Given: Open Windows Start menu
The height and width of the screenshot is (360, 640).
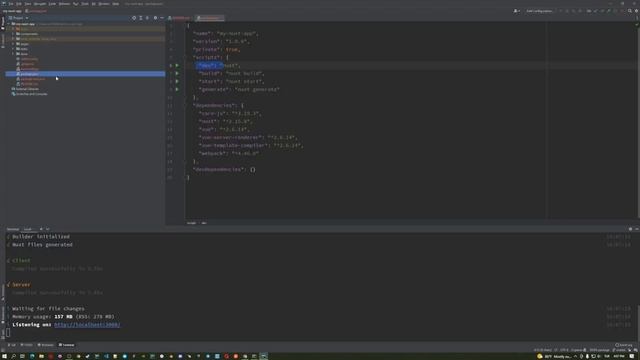Looking at the screenshot, I should (x=4, y=356).
